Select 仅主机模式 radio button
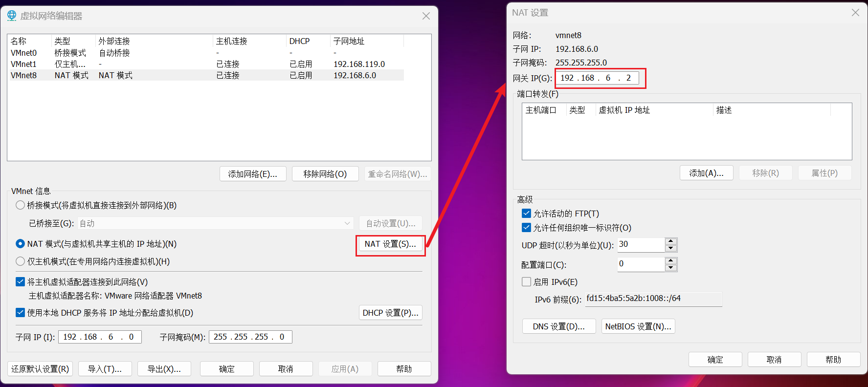868x387 pixels. click(x=20, y=261)
